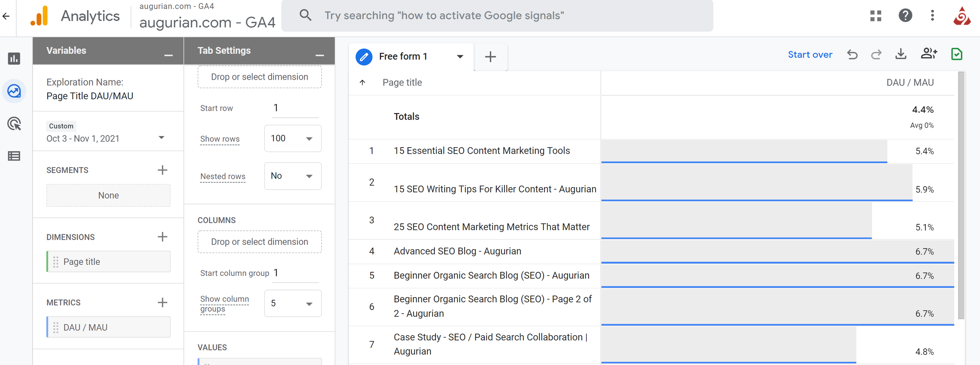Open the account profile avatar
This screenshot has height=365, width=980.
click(x=962, y=16)
